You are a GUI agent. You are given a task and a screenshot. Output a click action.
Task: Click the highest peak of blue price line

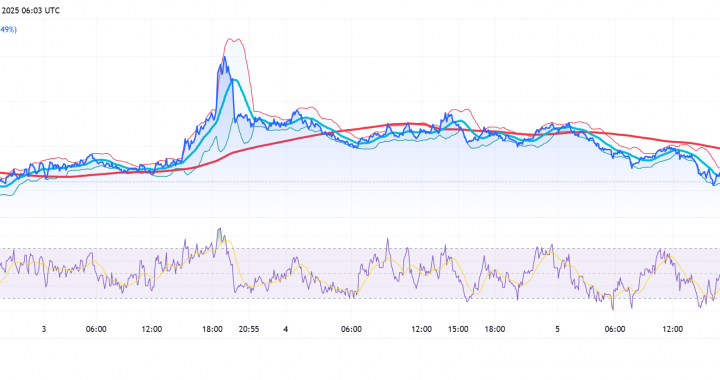pos(225,57)
